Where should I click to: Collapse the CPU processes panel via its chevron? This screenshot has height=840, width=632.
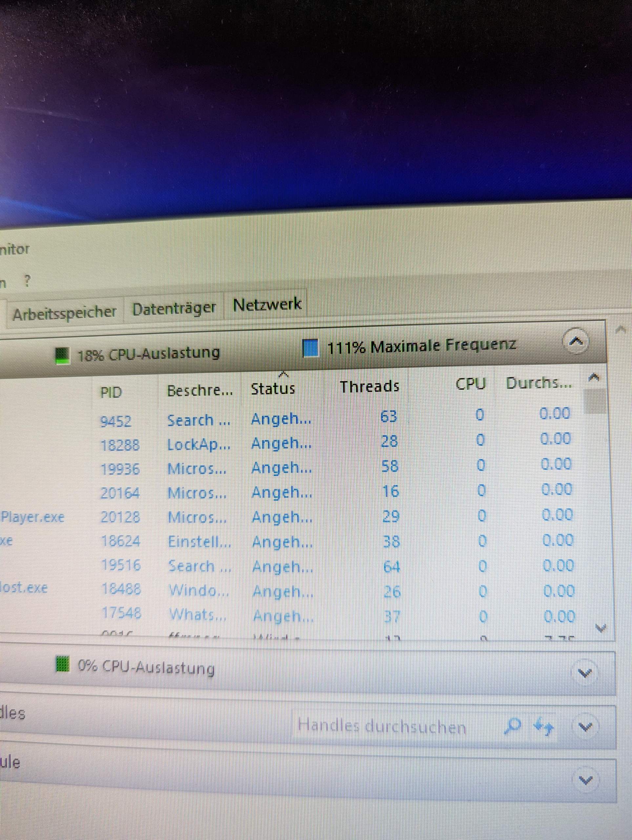pos(576,341)
